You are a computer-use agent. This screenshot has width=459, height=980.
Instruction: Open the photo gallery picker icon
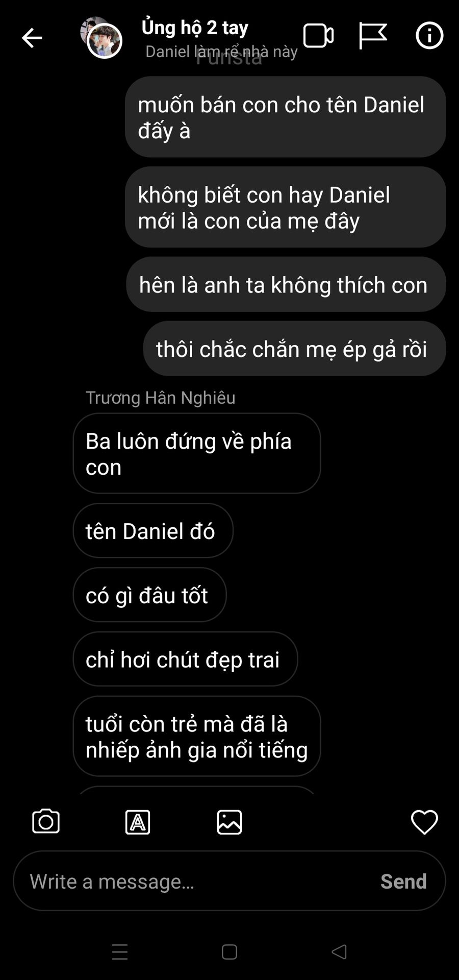point(229,822)
